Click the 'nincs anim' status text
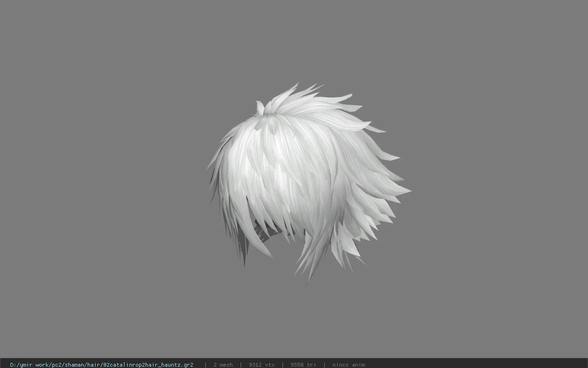Image resolution: width=588 pixels, height=368 pixels. click(x=349, y=365)
